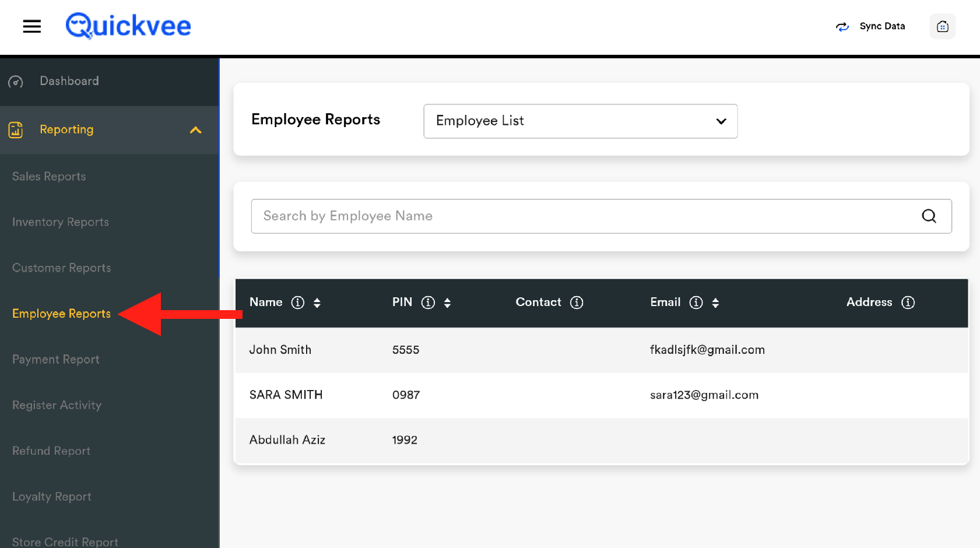Click the Contact column info icon
Screen dimensions: 980x548
[x=577, y=303]
